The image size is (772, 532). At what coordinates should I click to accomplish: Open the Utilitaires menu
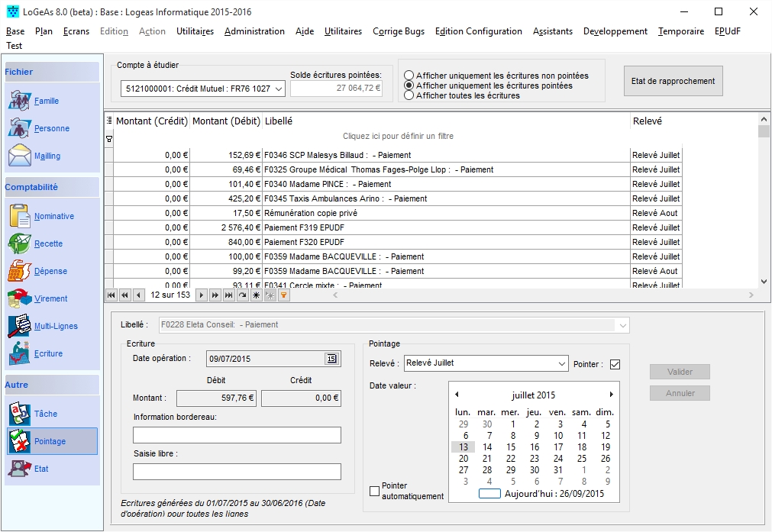pyautogui.click(x=195, y=31)
